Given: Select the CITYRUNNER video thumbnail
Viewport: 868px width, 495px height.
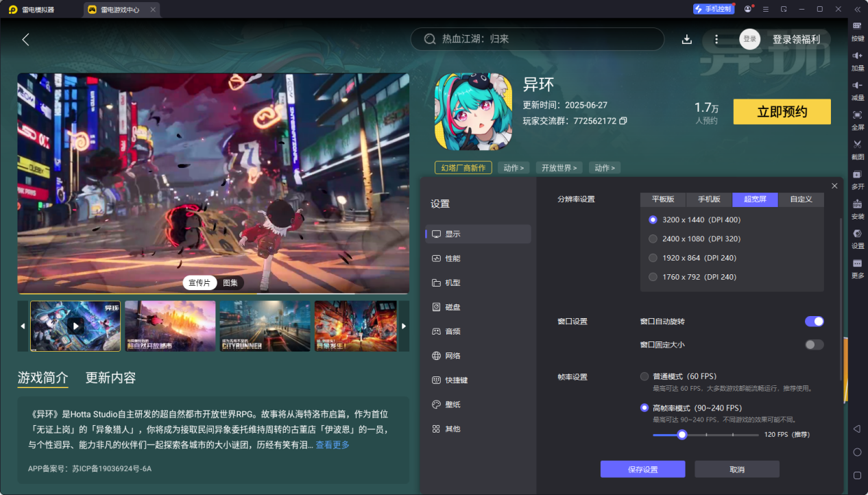Looking at the screenshot, I should 265,326.
